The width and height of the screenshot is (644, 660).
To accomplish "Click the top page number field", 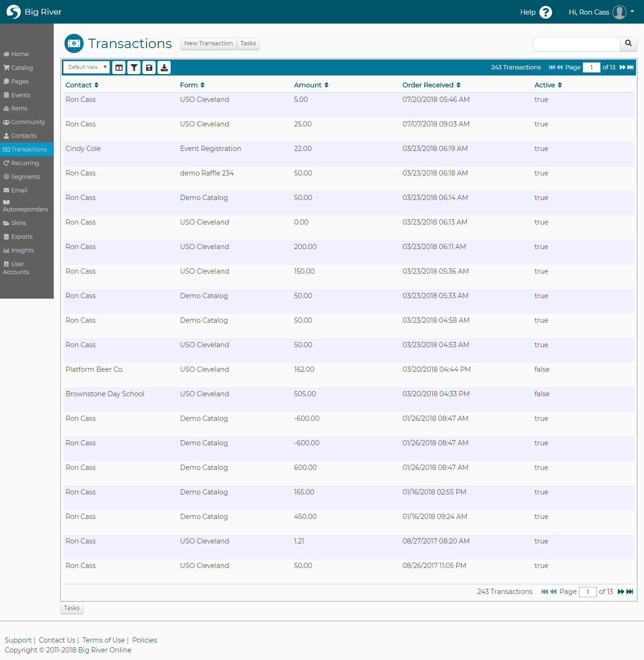I will [x=591, y=67].
